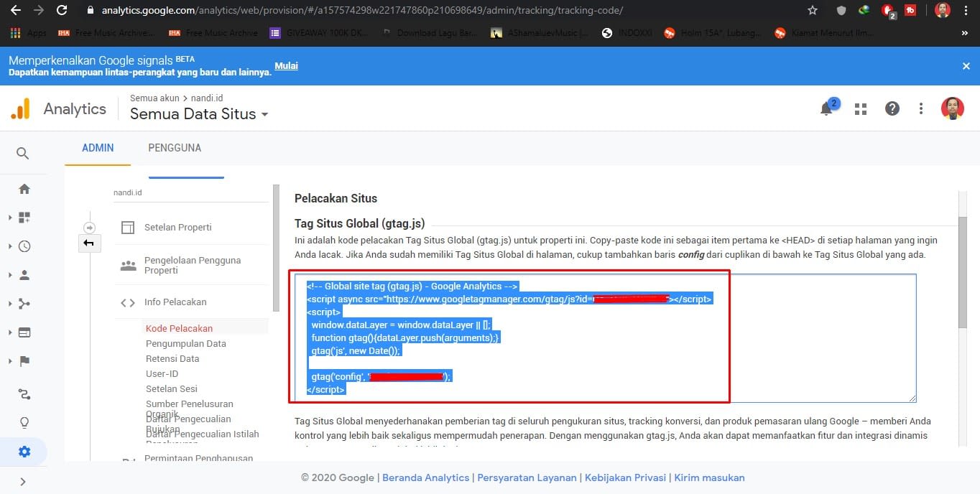Open the Home icon in left sidebar
This screenshot has width=980, height=494.
(24, 189)
